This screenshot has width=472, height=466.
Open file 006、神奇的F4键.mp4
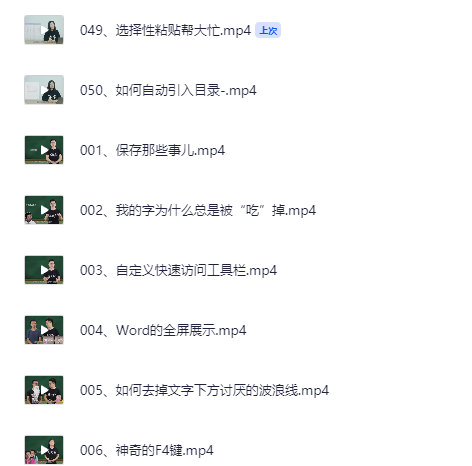[147, 450]
